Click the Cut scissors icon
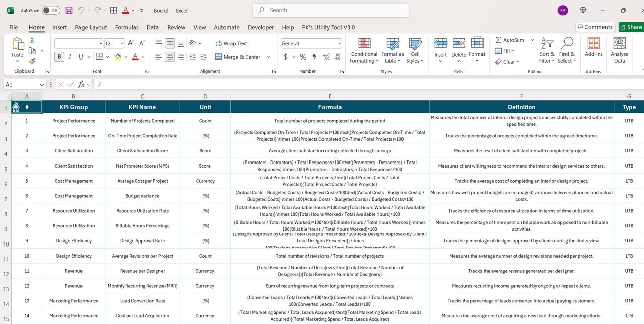This screenshot has height=324, width=644. click(x=32, y=40)
